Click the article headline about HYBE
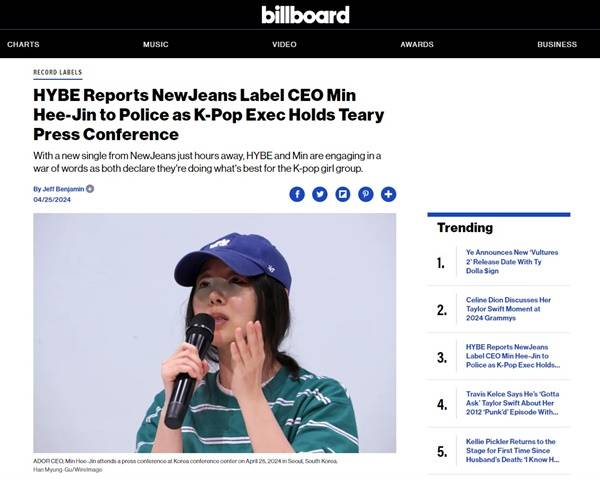This screenshot has width=600, height=479. pyautogui.click(x=209, y=115)
